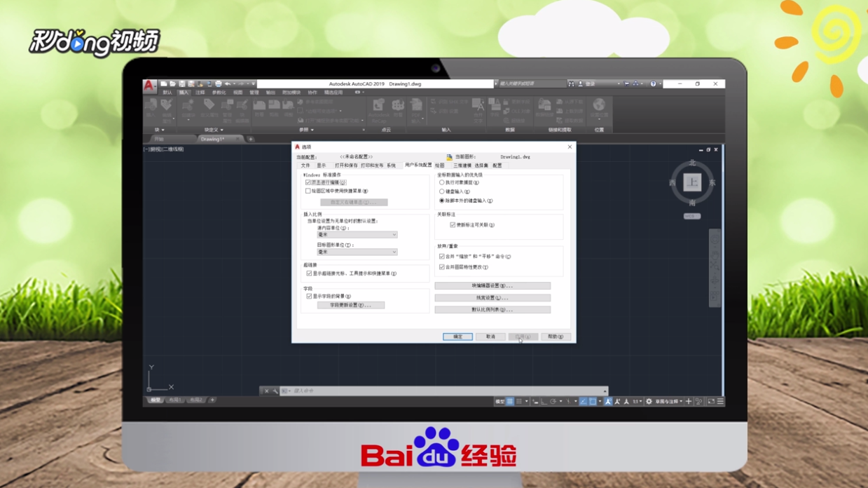
Task: Switch to 打开和保存 tab
Action: point(346,165)
